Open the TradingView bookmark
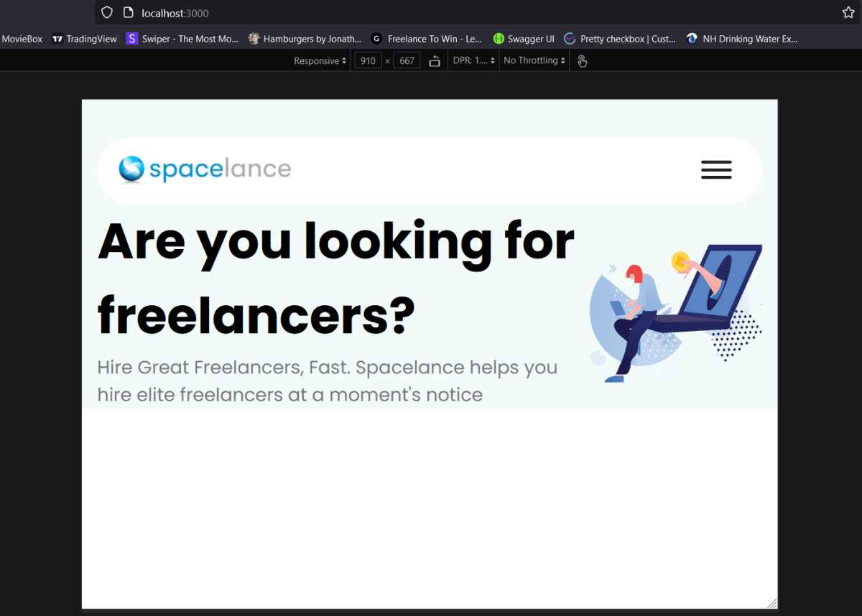862x616 pixels. [85, 39]
